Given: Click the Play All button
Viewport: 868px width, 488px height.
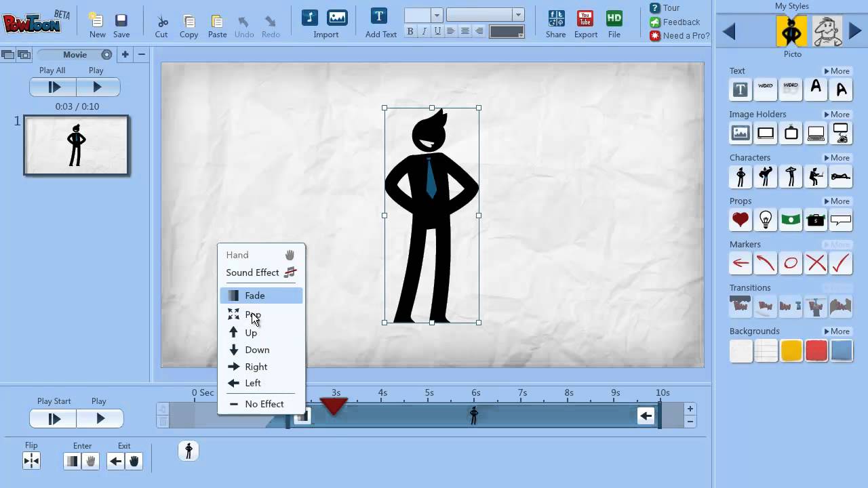Looking at the screenshot, I should tap(53, 87).
